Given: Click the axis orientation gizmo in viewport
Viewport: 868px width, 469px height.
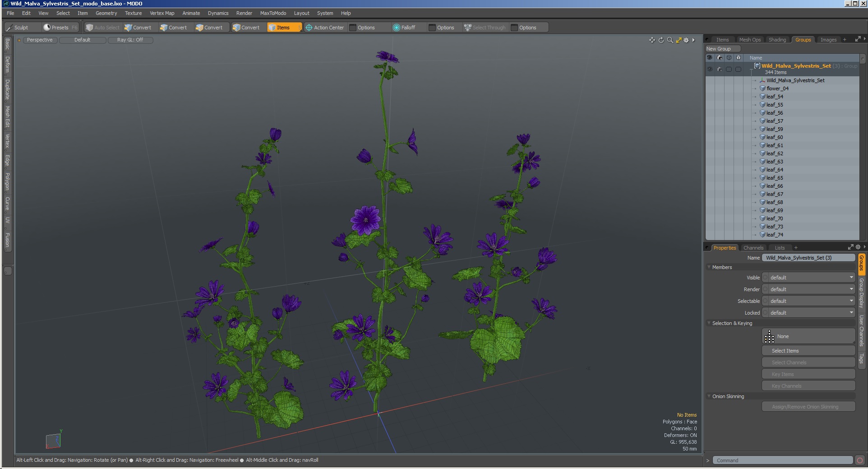Looking at the screenshot, I should 53,440.
